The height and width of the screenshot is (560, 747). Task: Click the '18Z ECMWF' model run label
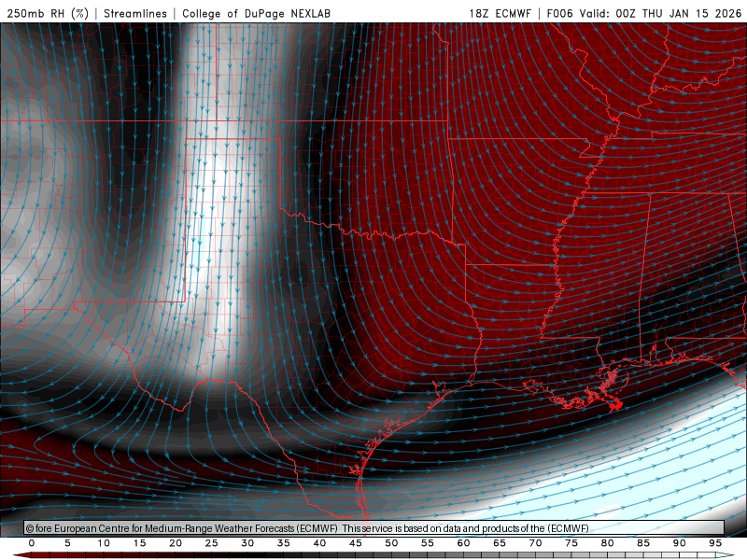tap(500, 13)
